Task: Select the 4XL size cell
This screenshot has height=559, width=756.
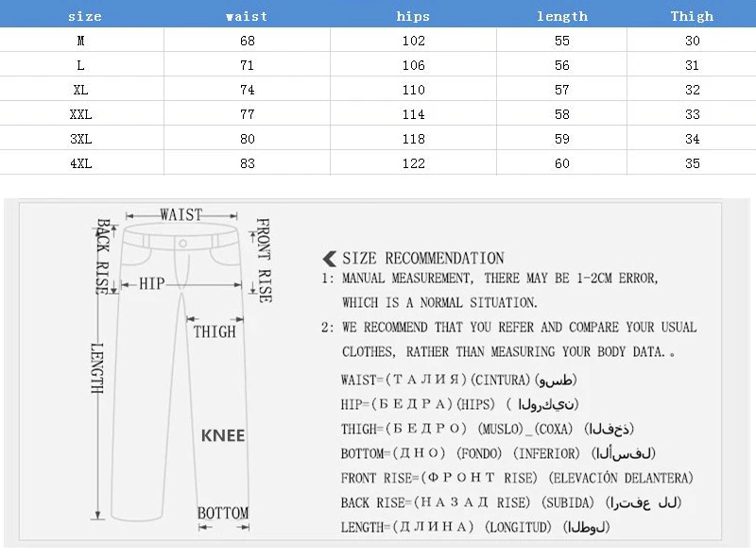Action: point(80,163)
